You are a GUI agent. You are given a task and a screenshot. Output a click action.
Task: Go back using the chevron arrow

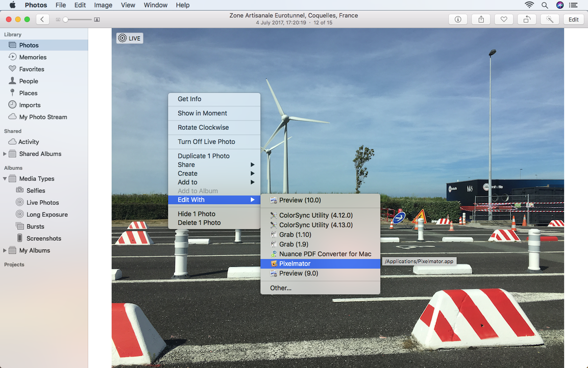click(42, 19)
